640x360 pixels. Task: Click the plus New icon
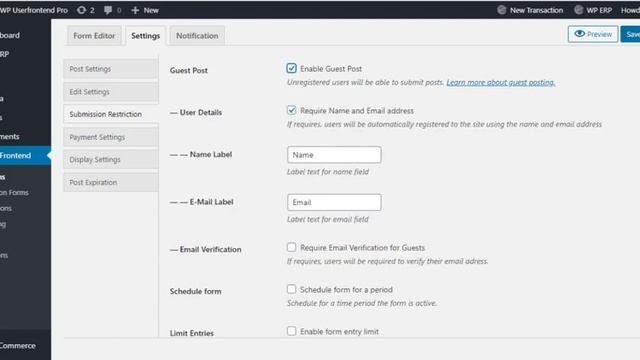point(135,10)
